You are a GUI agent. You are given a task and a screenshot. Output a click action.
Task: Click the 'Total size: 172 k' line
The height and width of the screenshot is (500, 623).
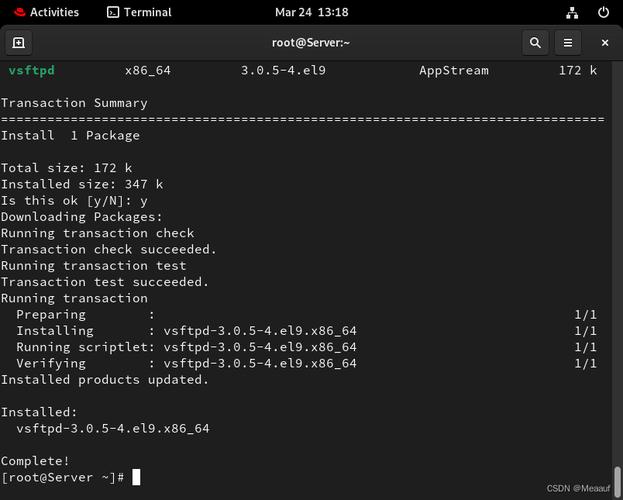pos(66,168)
